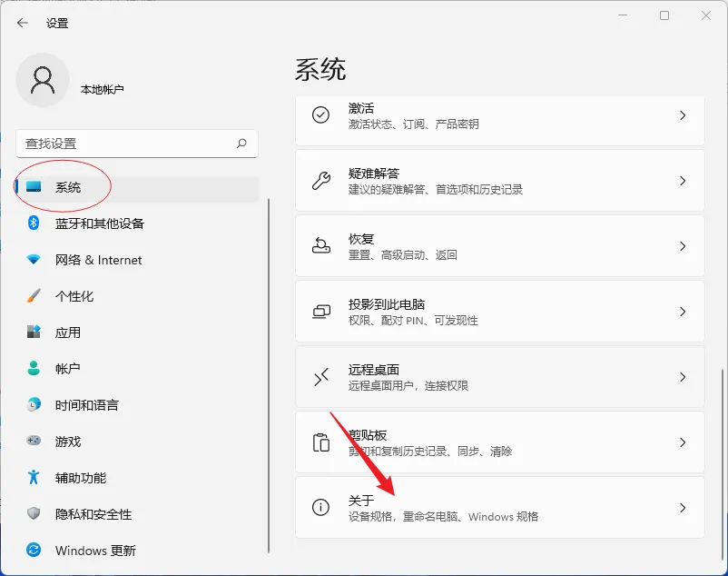Go to 个性化 settings
The image size is (728, 576).
136,296
